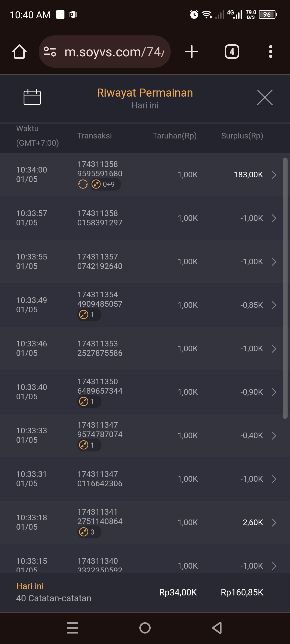Open Android recent apps menu button
The width and height of the screenshot is (290, 644).
(x=73, y=628)
